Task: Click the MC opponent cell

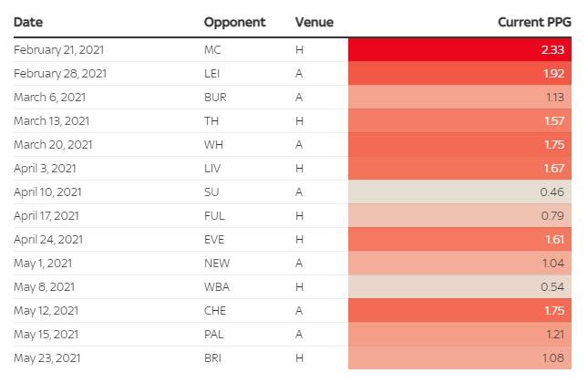Action: tap(212, 50)
